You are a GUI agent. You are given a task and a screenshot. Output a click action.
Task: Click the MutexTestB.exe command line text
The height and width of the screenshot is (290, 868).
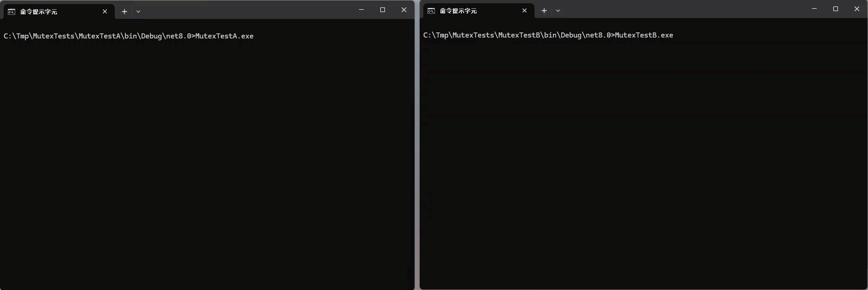(x=548, y=35)
